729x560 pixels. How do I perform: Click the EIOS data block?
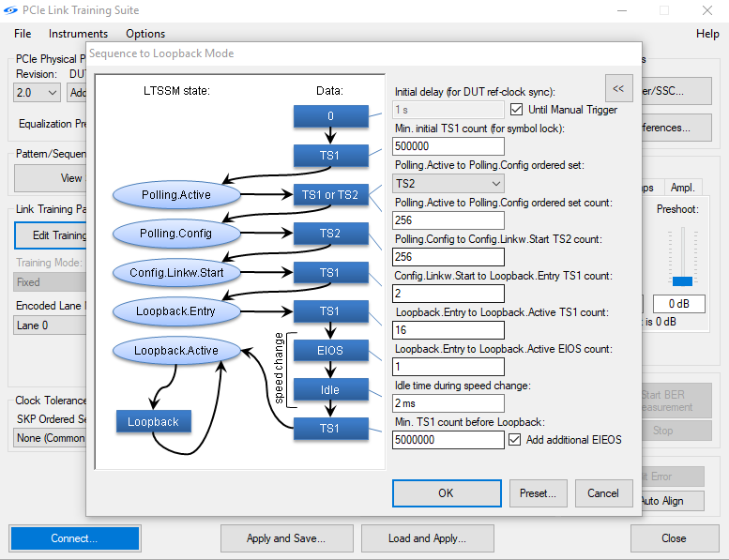330,351
